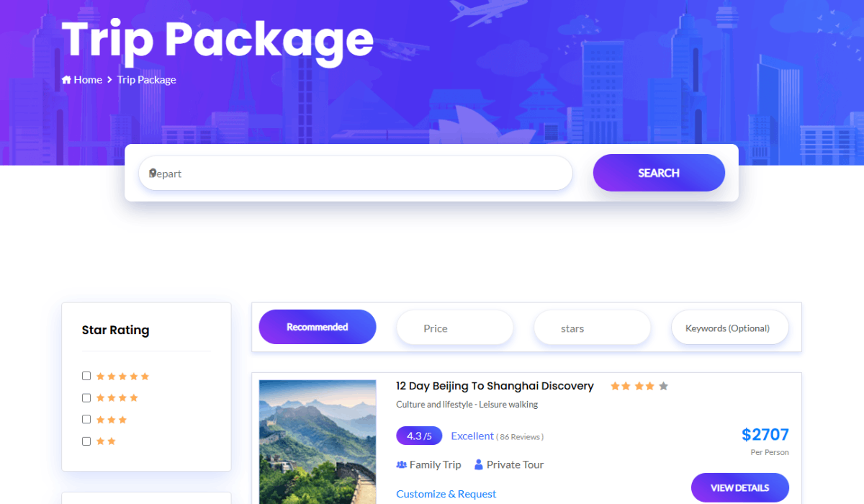The height and width of the screenshot is (504, 864).
Task: Open the Keywords (Optional) filter
Action: (730, 328)
